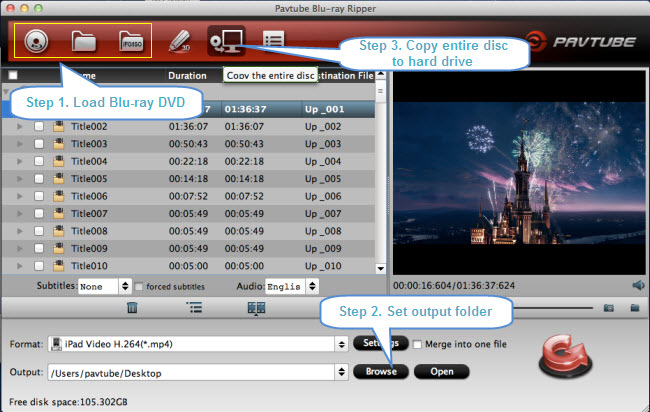
Task: Click the Copy entire disc icon
Action: tap(226, 41)
